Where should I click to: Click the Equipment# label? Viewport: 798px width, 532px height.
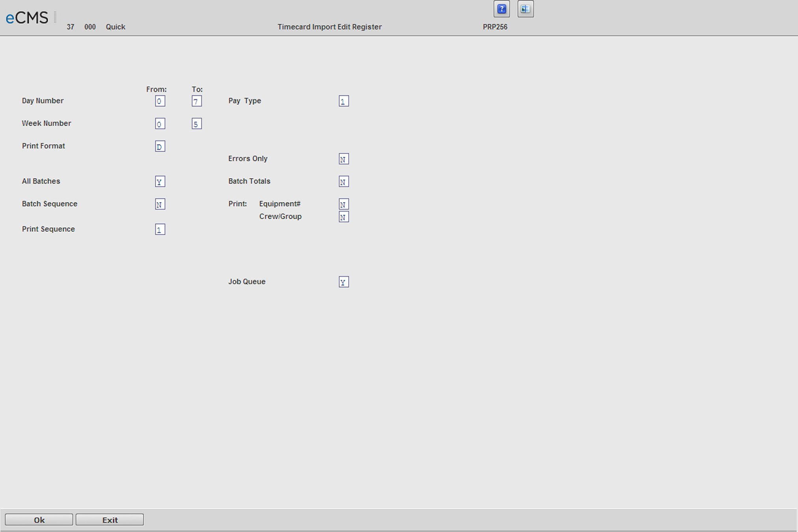(280, 204)
